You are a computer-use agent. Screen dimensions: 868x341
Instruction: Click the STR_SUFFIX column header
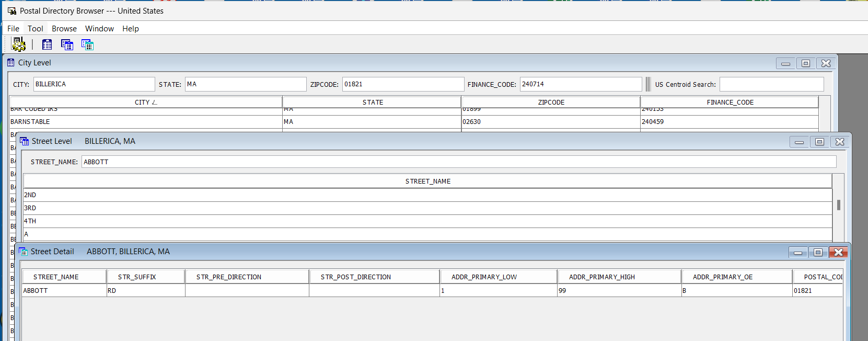click(146, 277)
